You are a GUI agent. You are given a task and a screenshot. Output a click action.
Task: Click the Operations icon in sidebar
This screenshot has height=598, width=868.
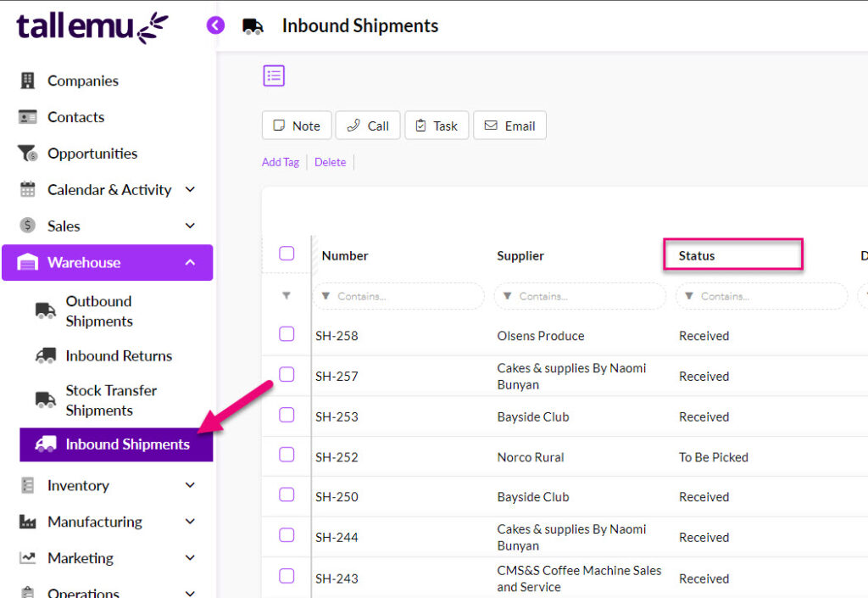(x=27, y=592)
